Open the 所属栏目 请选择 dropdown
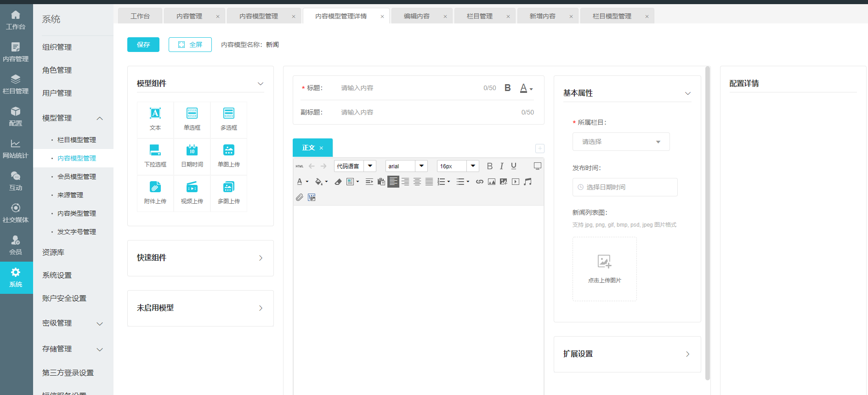 click(x=620, y=142)
